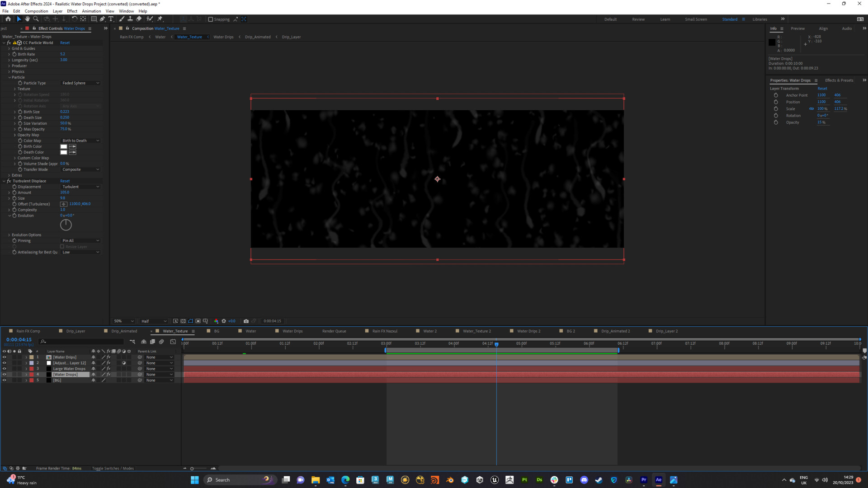Hide the Large Water Drops layer
Image resolution: width=868 pixels, height=488 pixels.
pos(4,368)
